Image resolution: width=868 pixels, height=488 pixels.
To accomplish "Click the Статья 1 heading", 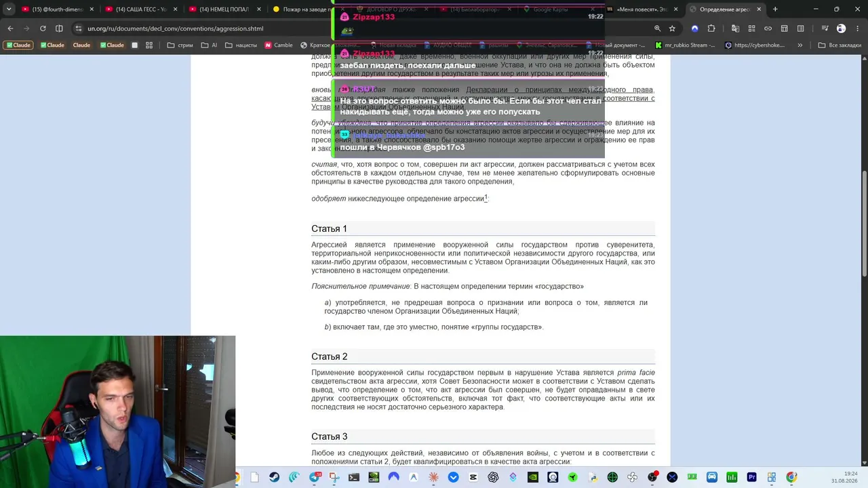I will (329, 229).
